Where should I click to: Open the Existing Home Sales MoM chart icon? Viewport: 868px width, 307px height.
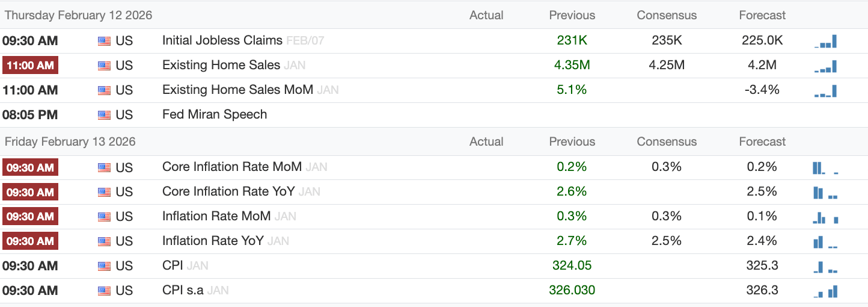click(825, 91)
